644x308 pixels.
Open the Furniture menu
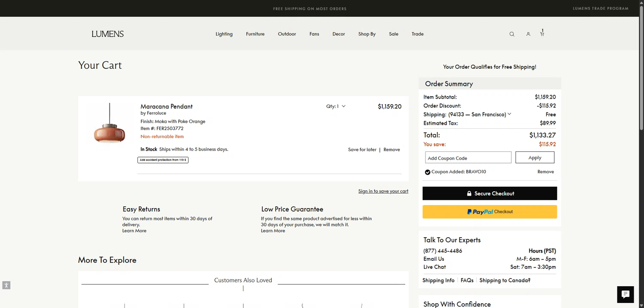(255, 34)
